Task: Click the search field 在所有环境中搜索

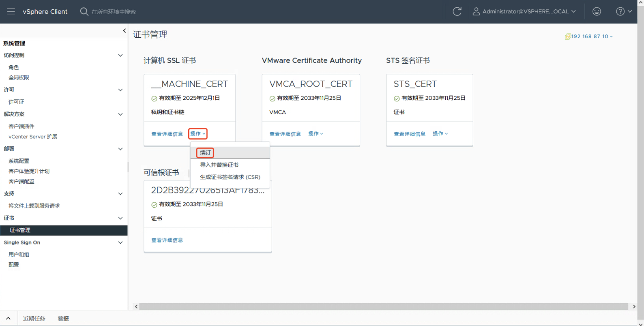Action: pyautogui.click(x=114, y=12)
